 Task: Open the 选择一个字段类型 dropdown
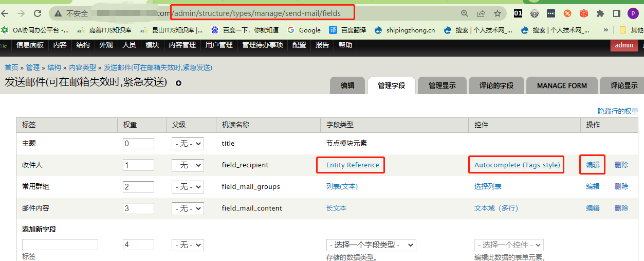point(371,245)
